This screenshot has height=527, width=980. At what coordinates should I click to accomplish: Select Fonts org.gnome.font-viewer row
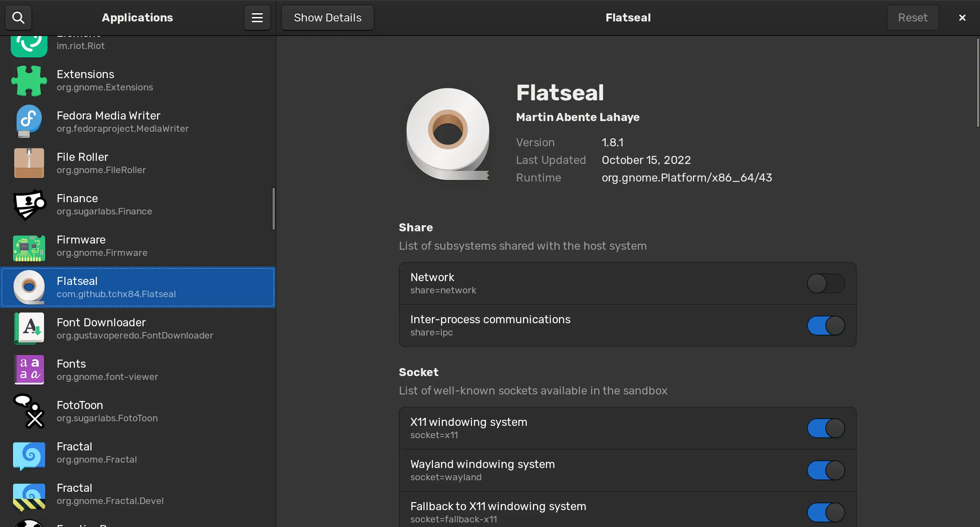138,370
